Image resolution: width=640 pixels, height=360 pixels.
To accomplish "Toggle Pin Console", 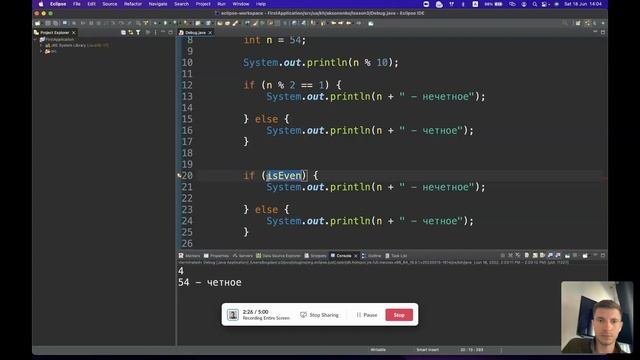I will tap(567, 256).
